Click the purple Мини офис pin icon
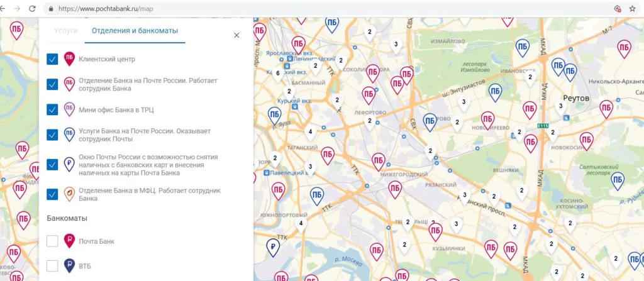This screenshot has height=281, width=644. (69, 109)
